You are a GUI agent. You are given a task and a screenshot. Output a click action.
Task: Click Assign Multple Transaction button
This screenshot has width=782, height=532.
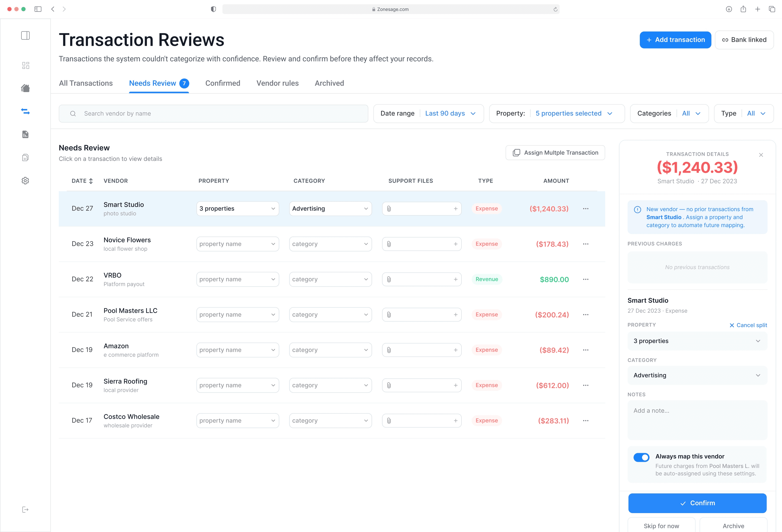pos(555,153)
